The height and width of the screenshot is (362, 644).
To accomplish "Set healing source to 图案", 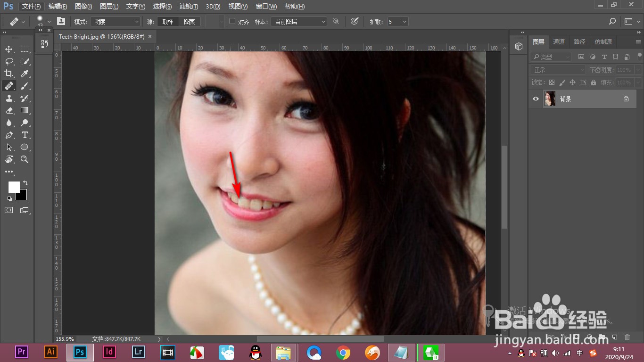I will coord(190,22).
